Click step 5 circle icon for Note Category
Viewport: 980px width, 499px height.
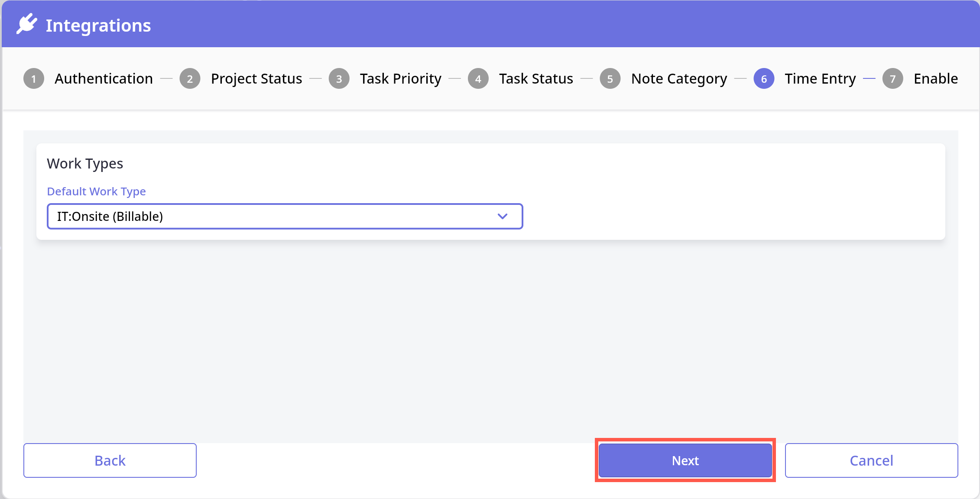click(x=610, y=79)
